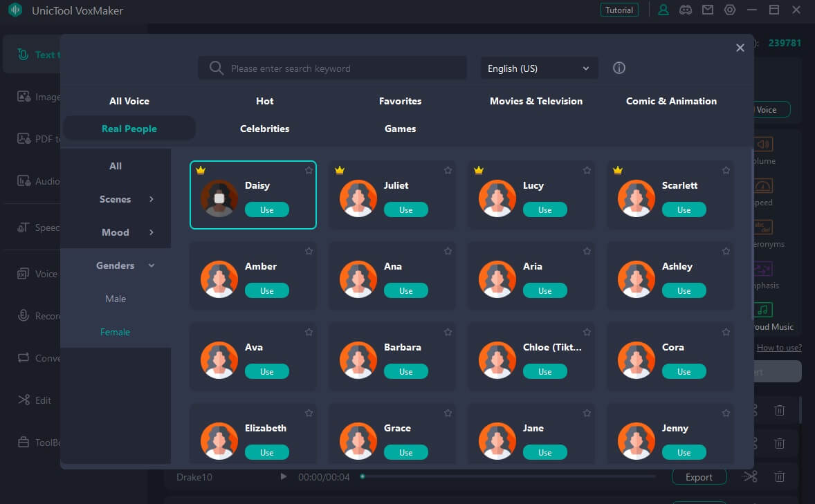Click the Drake10 playback progress bar
Viewport: 815px width, 504px height.
(x=508, y=476)
